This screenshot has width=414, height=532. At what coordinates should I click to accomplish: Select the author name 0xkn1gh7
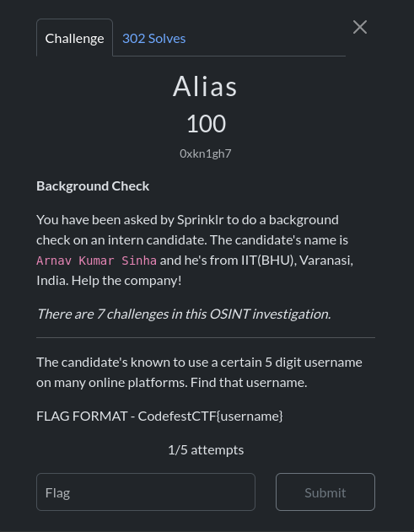[x=205, y=153]
